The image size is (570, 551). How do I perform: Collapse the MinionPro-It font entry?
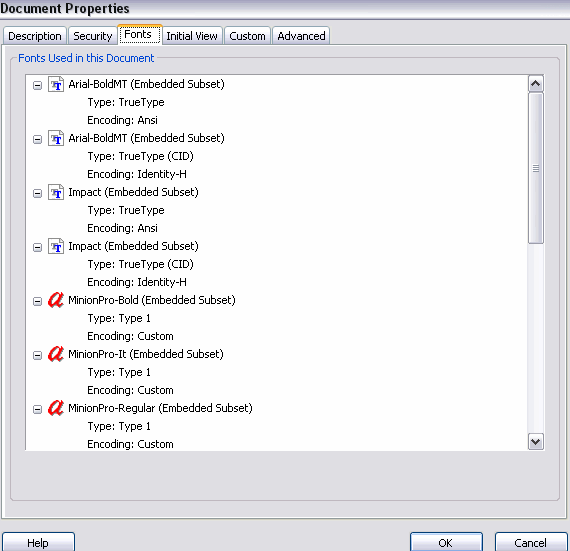point(37,355)
